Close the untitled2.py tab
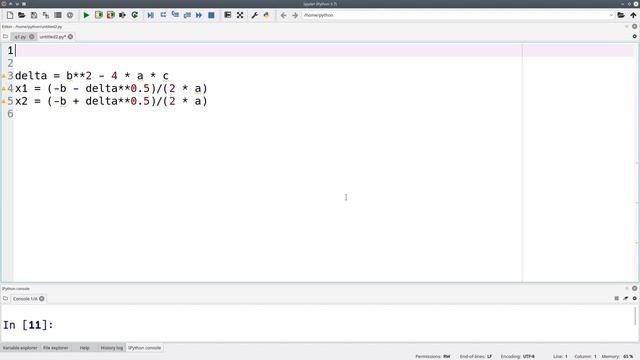Viewport: 640px width, 360px height. click(x=71, y=37)
